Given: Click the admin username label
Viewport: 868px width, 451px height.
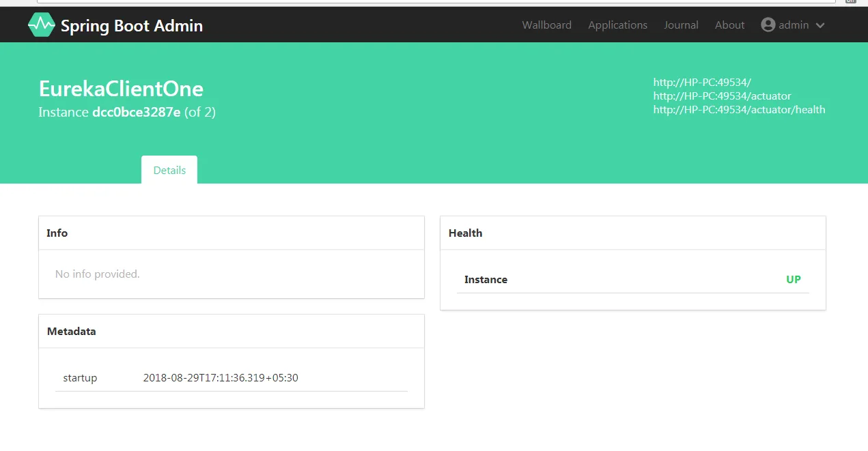Looking at the screenshot, I should pos(794,25).
